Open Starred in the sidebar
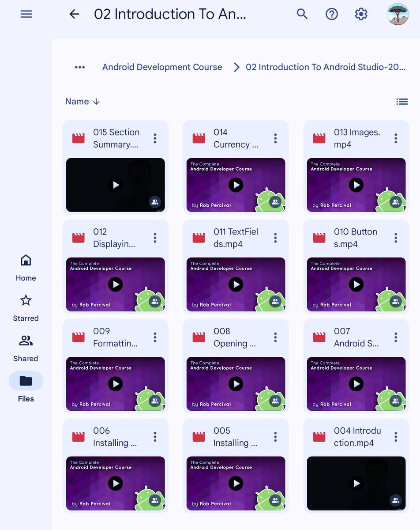The image size is (420, 530). click(26, 308)
